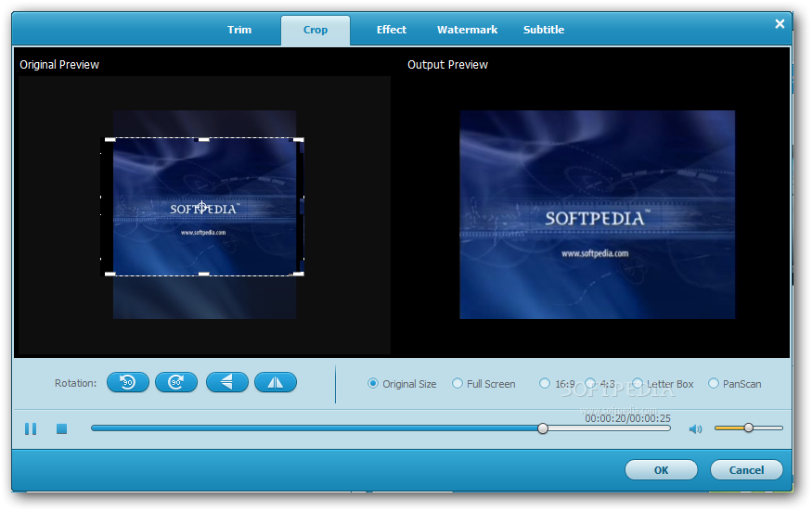Select the PanScan option
The width and height of the screenshot is (812, 511).
coord(735,384)
